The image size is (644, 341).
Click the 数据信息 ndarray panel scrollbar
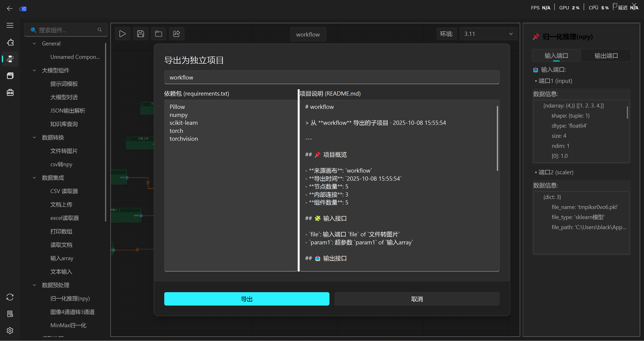tap(627, 112)
